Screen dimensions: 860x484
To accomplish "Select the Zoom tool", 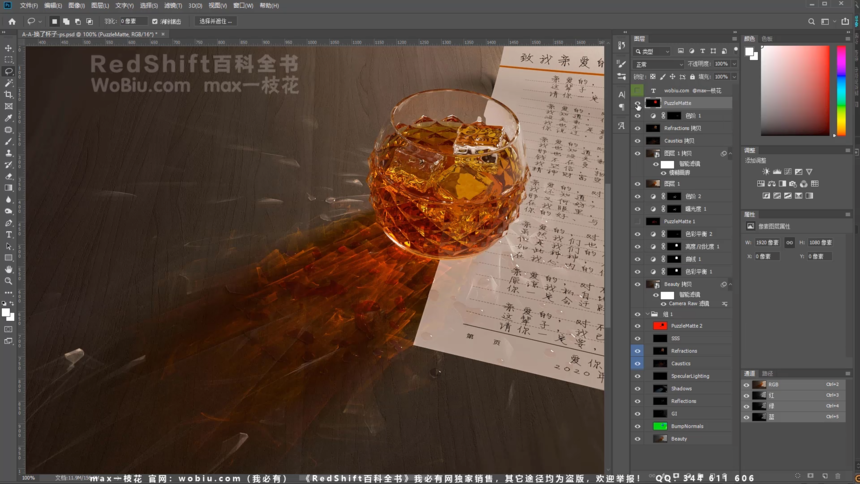I will coord(8,281).
